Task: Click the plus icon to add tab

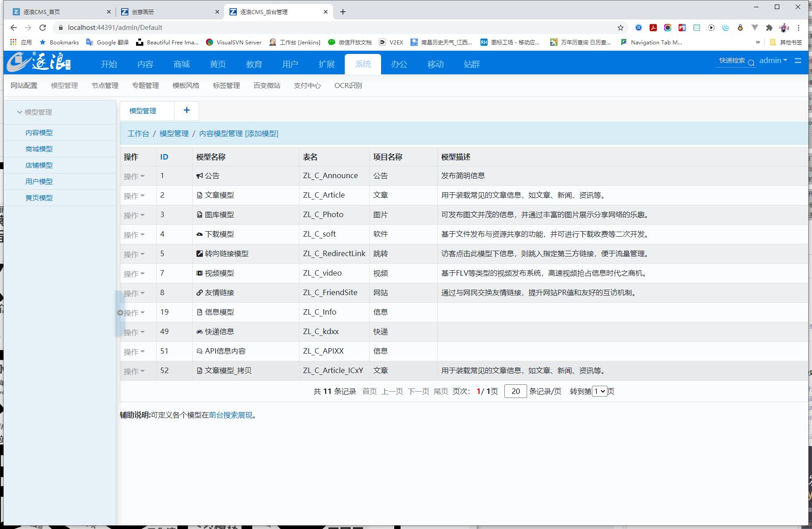Action: click(186, 110)
